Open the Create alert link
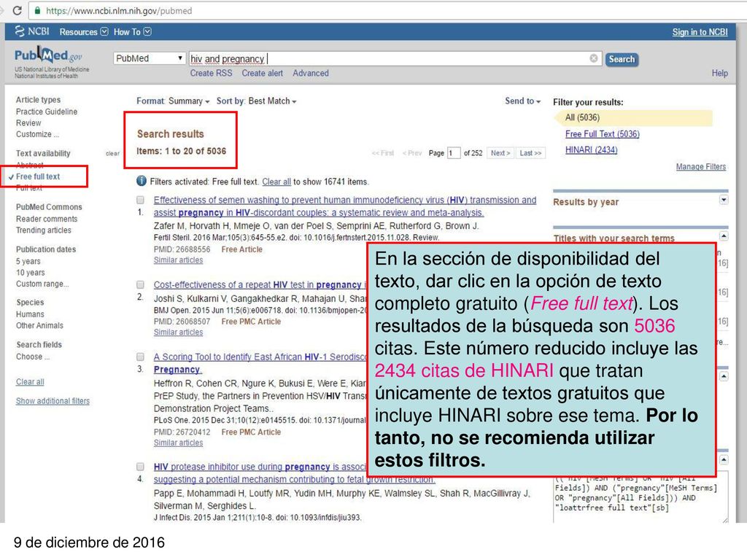The height and width of the screenshot is (560, 747). coord(262,73)
